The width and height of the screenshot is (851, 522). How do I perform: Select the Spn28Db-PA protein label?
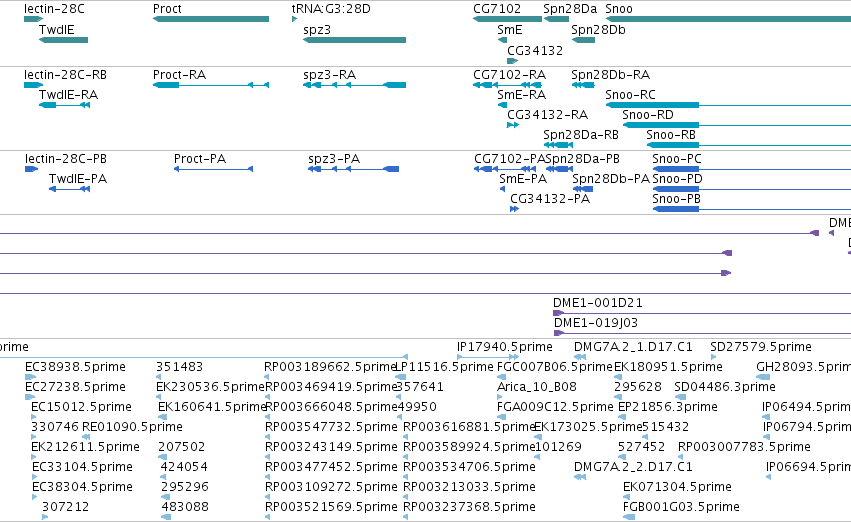[611, 179]
